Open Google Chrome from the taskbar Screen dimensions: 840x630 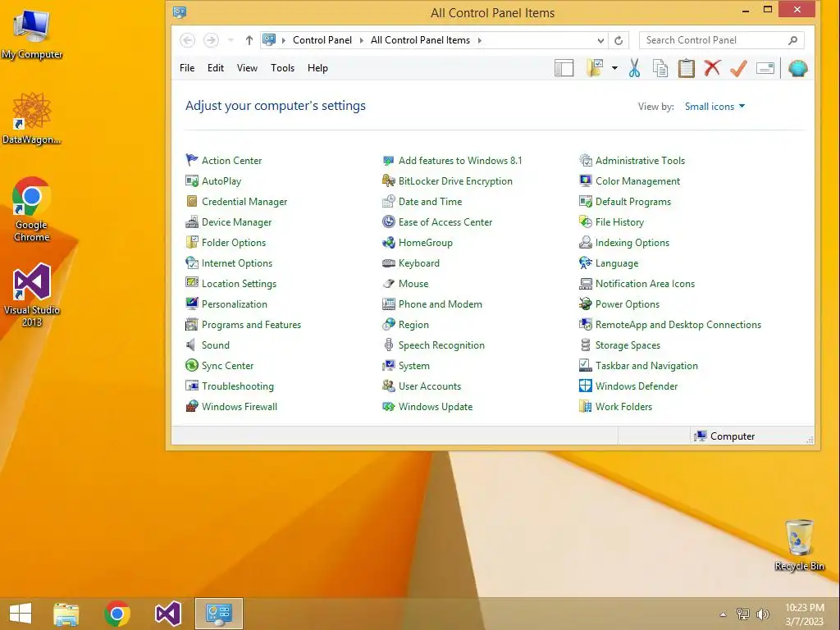tap(117, 614)
